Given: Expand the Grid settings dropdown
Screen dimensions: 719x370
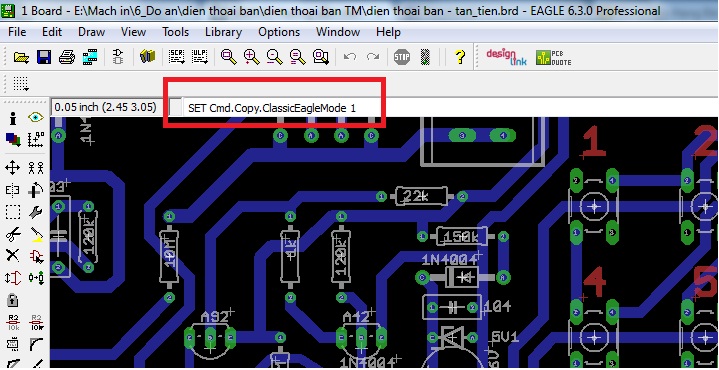Looking at the screenshot, I should 21,84.
